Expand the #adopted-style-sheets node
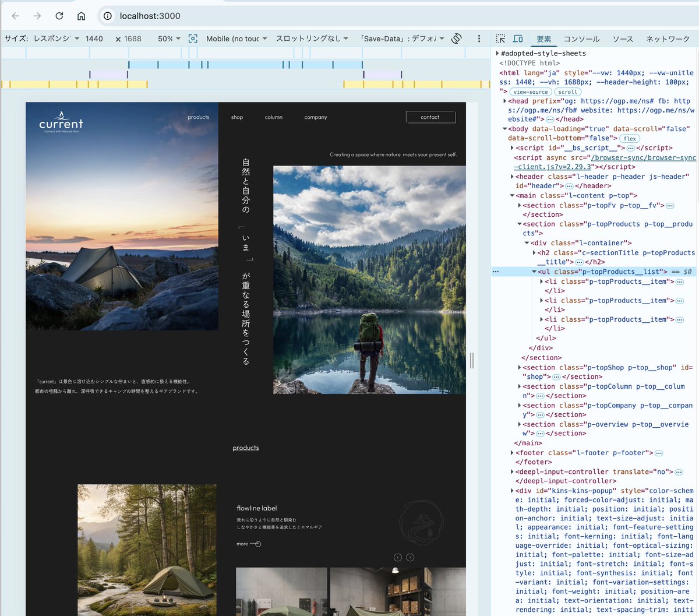The height and width of the screenshot is (616, 699). pyautogui.click(x=497, y=54)
